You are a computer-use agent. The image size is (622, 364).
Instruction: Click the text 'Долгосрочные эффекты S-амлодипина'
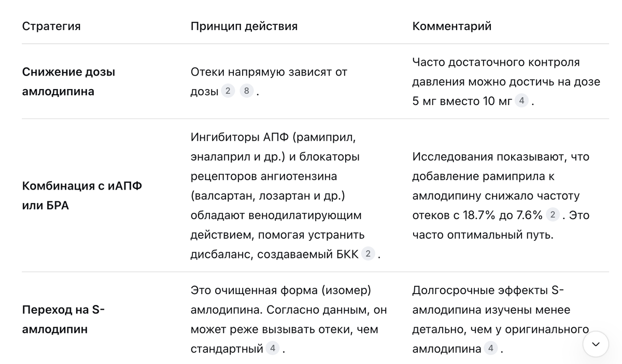491,300
